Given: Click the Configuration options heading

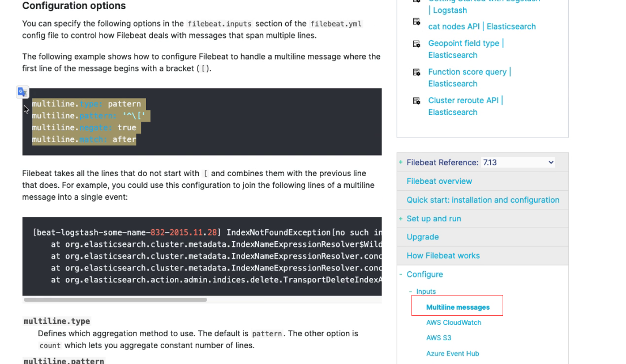Looking at the screenshot, I should (74, 6).
